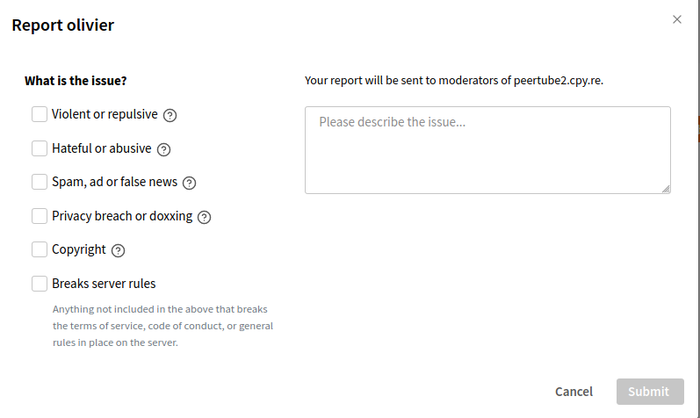Click the 'Copyright' label text
This screenshot has width=700, height=418.
point(79,250)
